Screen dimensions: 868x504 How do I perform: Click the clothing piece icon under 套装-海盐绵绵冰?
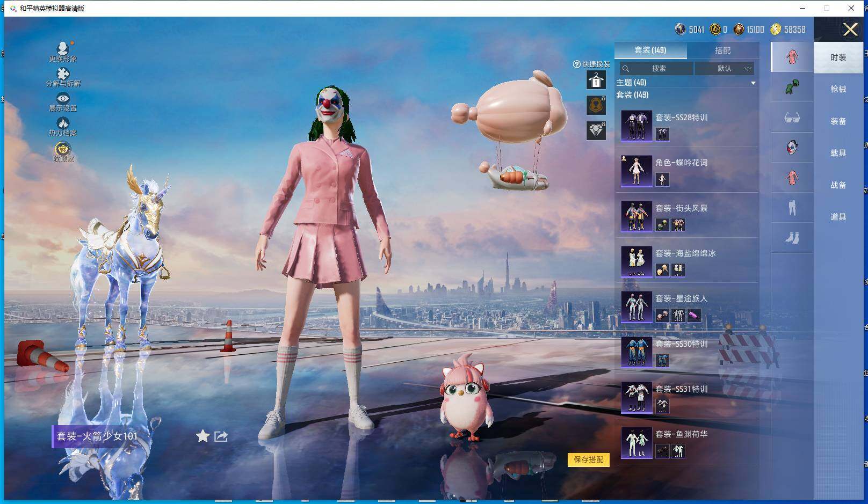[x=678, y=270]
